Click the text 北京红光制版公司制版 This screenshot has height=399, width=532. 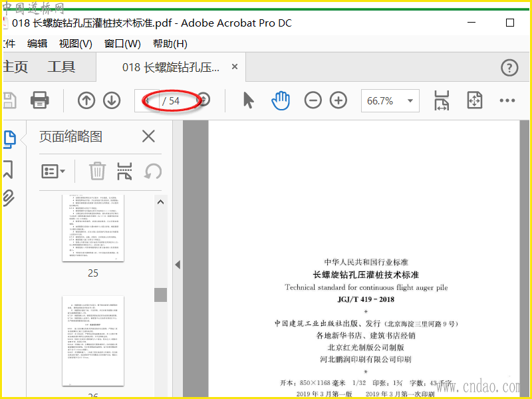tap(366, 347)
